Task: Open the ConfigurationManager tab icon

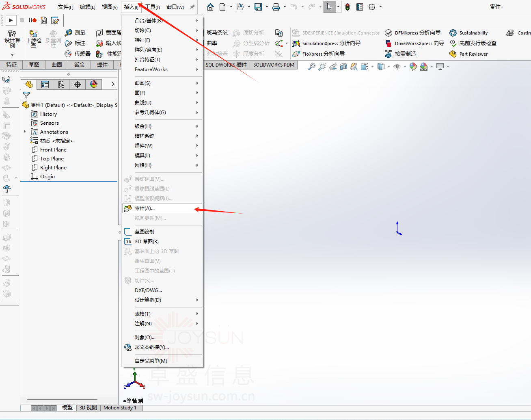Action: (61, 84)
